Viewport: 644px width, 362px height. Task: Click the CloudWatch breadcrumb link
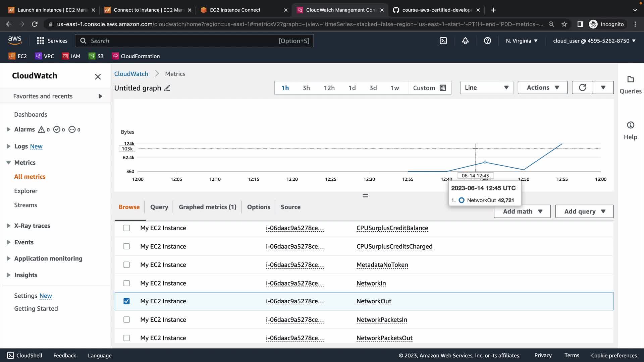tap(131, 74)
